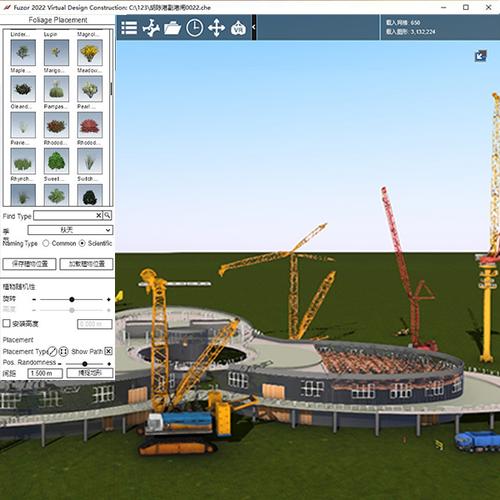Select the Meadow foliage thumbnail
The width and height of the screenshot is (500, 500).
coord(90,89)
